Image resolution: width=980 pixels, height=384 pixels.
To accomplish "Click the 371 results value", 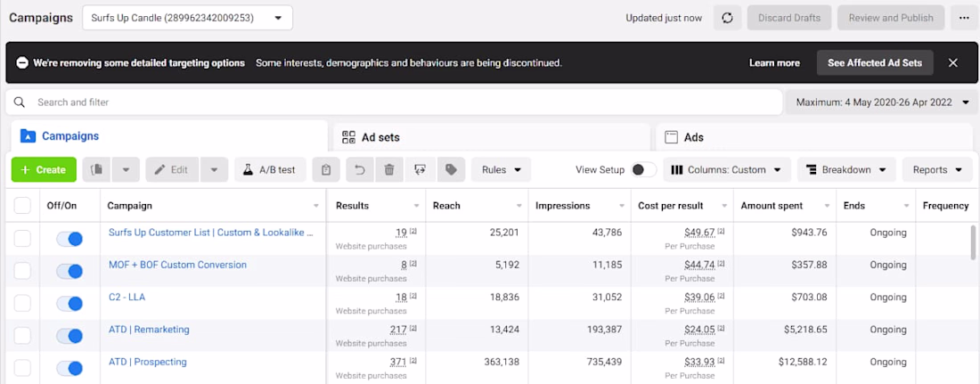I will point(397,362).
